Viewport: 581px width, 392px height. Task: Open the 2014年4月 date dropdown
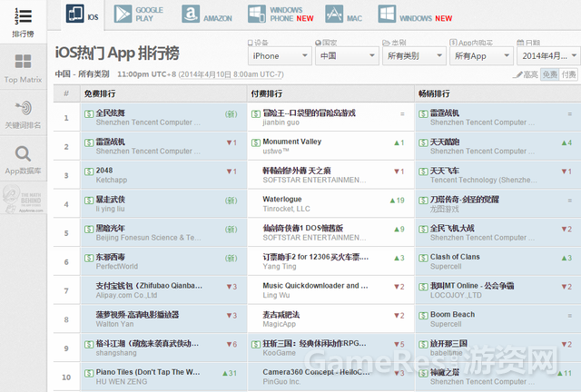(548, 56)
